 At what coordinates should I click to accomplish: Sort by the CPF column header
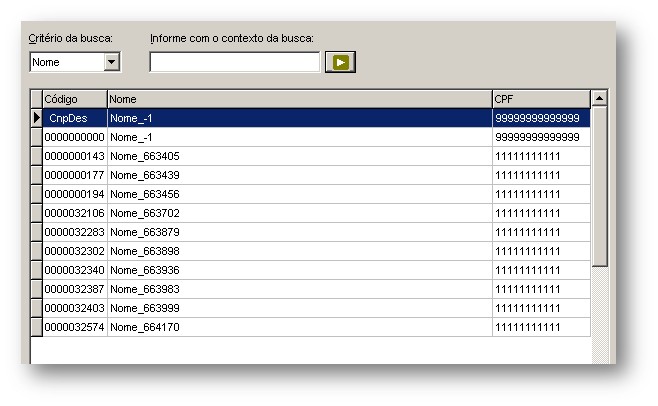pyautogui.click(x=541, y=99)
